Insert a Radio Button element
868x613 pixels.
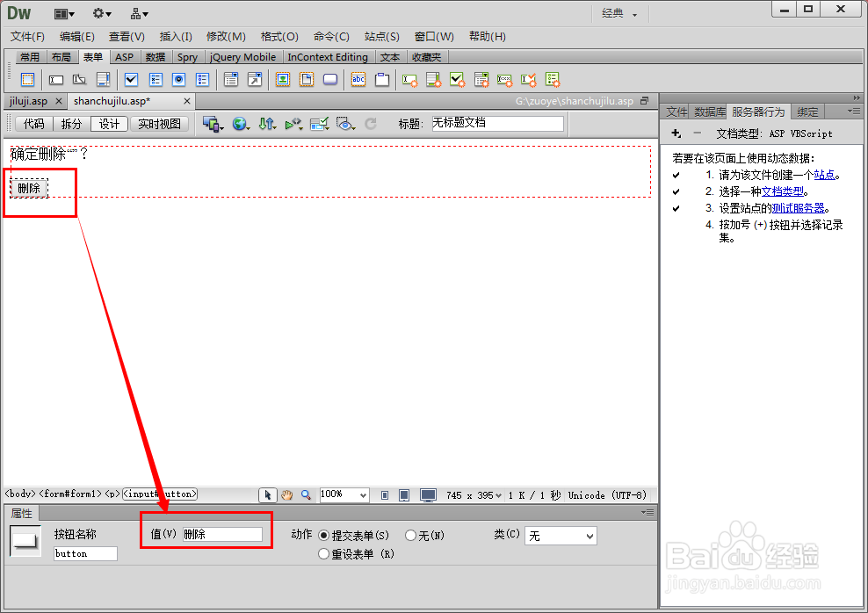pyautogui.click(x=179, y=80)
